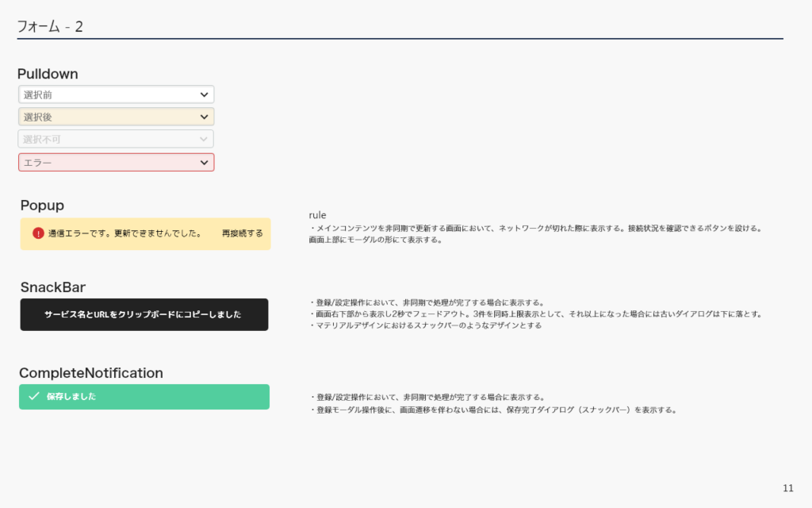Click chevron arrow on the エラー pulldown
The image size is (812, 508).
point(204,162)
